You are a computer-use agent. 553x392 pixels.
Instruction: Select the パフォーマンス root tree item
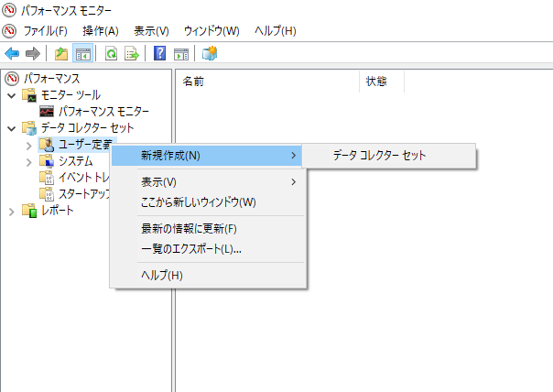pos(51,79)
